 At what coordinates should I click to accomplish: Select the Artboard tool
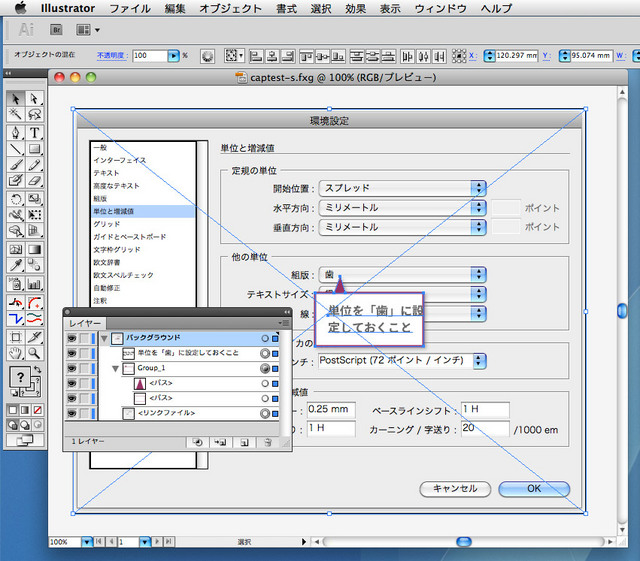click(x=16, y=337)
